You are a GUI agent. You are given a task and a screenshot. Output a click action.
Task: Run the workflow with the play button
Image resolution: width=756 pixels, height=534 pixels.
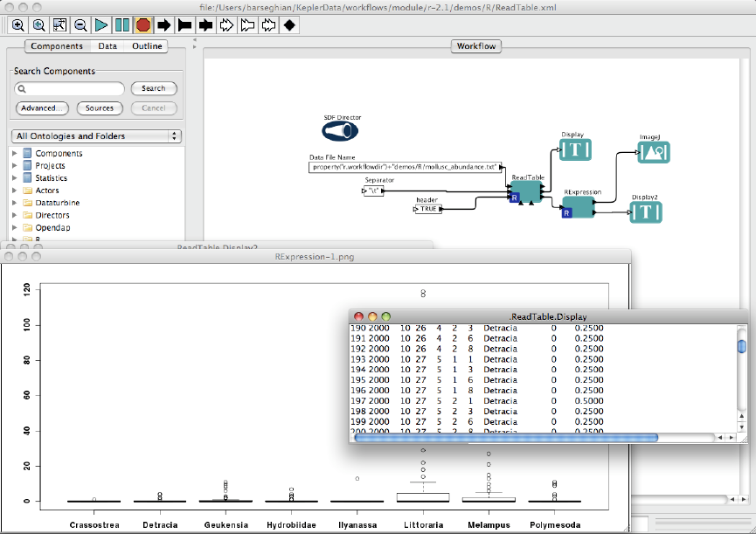pyautogui.click(x=101, y=25)
